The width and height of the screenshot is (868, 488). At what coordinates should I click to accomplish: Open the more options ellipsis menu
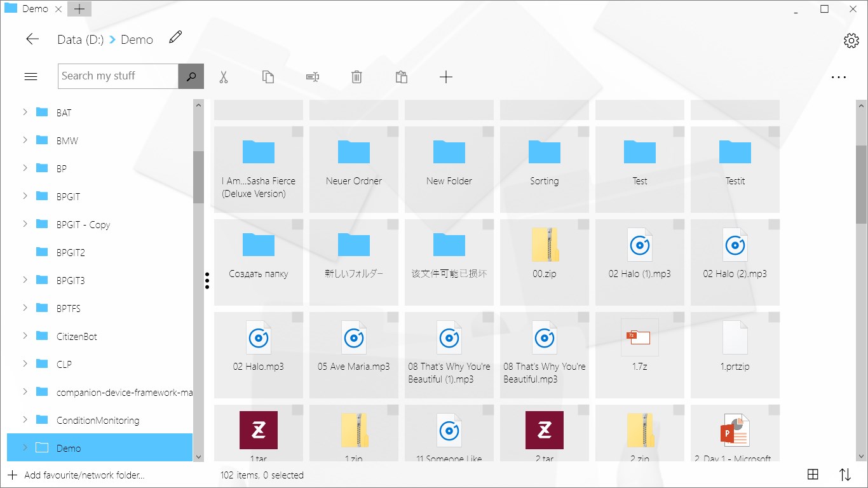[x=839, y=76]
